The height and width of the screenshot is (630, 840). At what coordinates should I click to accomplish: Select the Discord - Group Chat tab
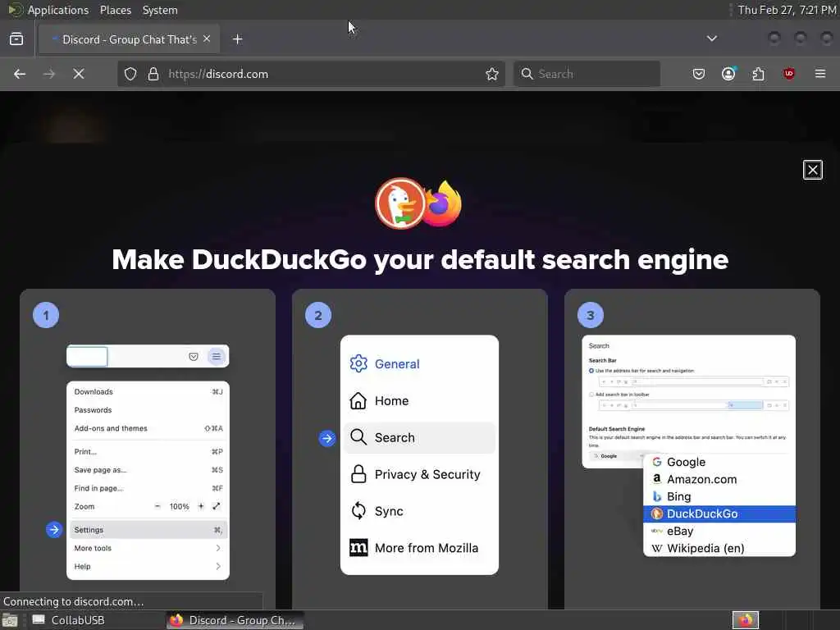pyautogui.click(x=129, y=39)
